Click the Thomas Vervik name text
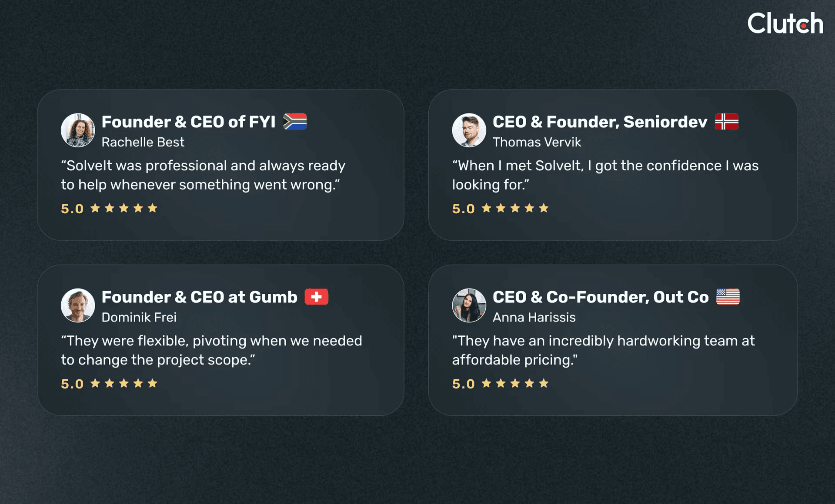The height and width of the screenshot is (504, 835). [537, 142]
